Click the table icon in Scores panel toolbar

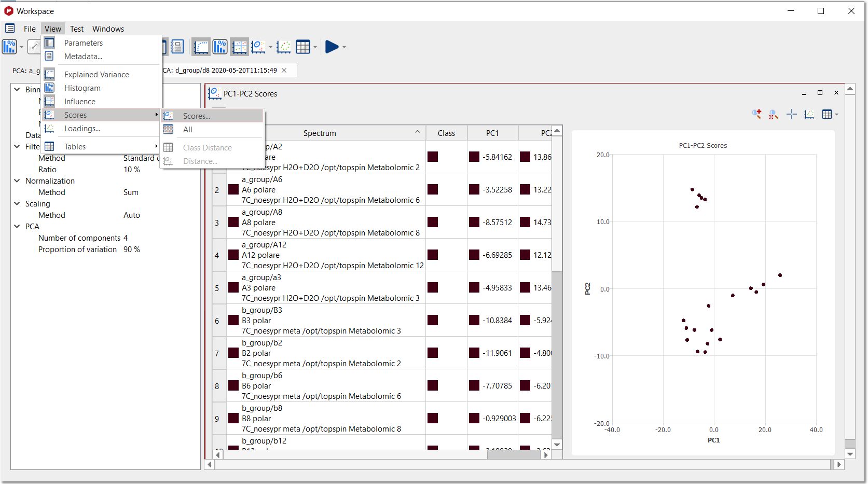click(827, 114)
